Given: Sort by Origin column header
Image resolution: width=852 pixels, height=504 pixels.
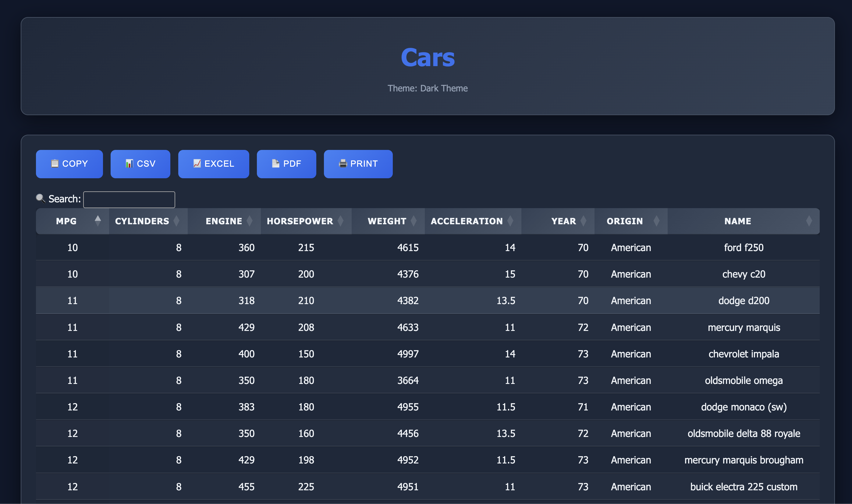Looking at the screenshot, I should coord(624,221).
